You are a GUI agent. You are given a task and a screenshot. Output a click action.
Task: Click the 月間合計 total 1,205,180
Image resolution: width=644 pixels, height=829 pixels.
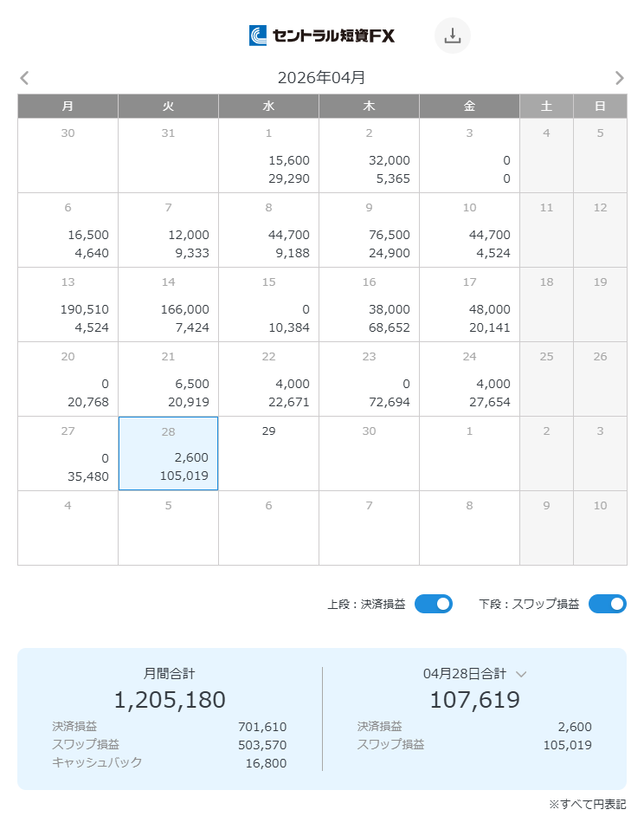170,700
